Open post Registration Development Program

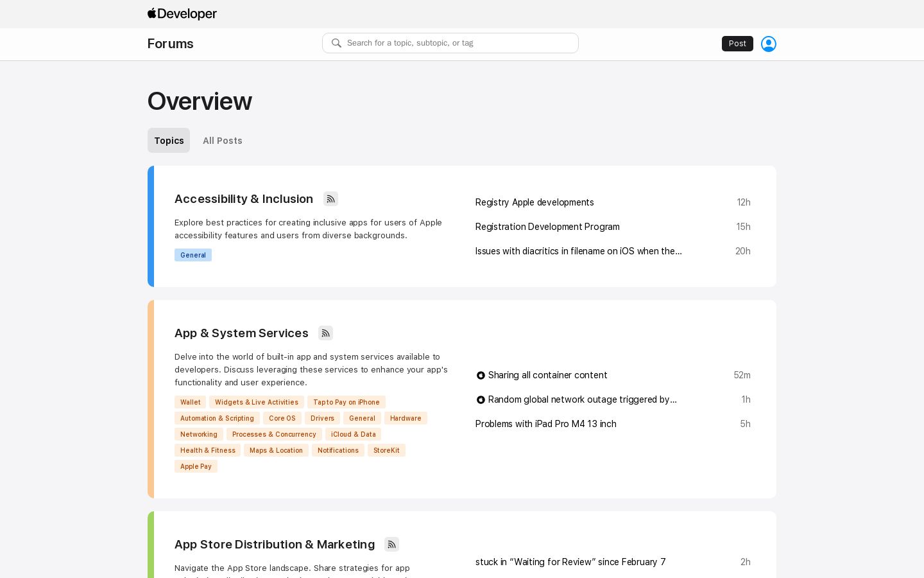(547, 227)
